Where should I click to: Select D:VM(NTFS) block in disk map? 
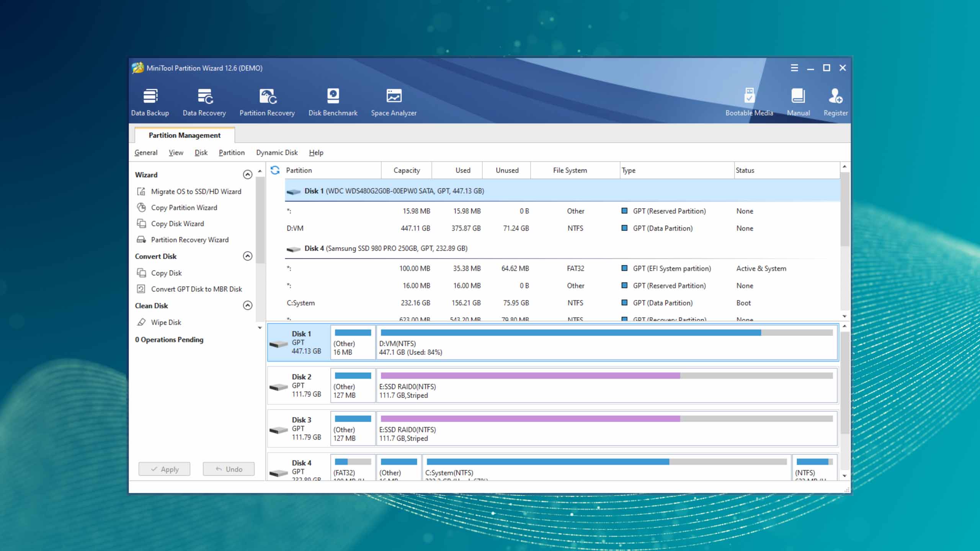607,342
